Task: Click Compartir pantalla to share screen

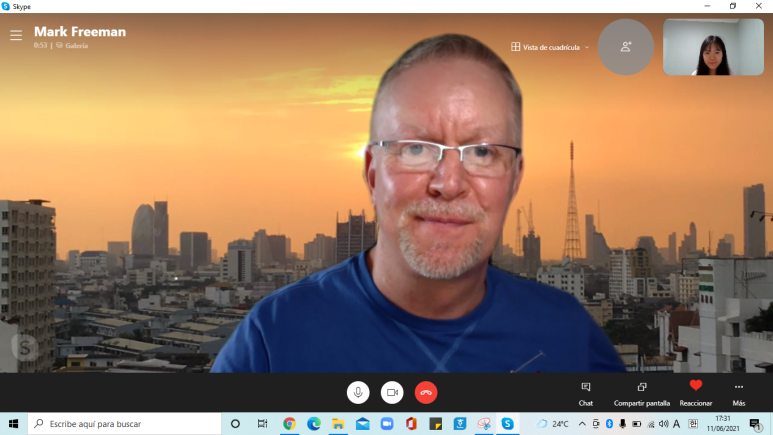Action: click(x=642, y=392)
